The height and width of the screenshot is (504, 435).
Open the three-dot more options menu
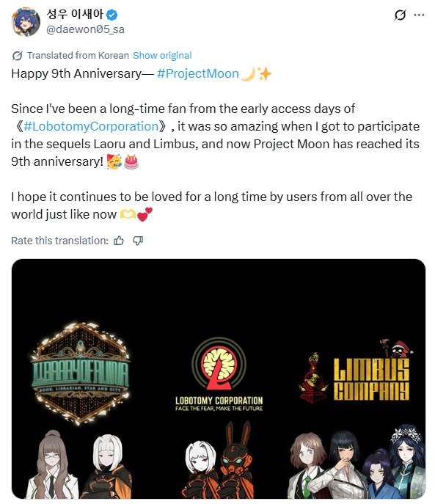tap(419, 15)
